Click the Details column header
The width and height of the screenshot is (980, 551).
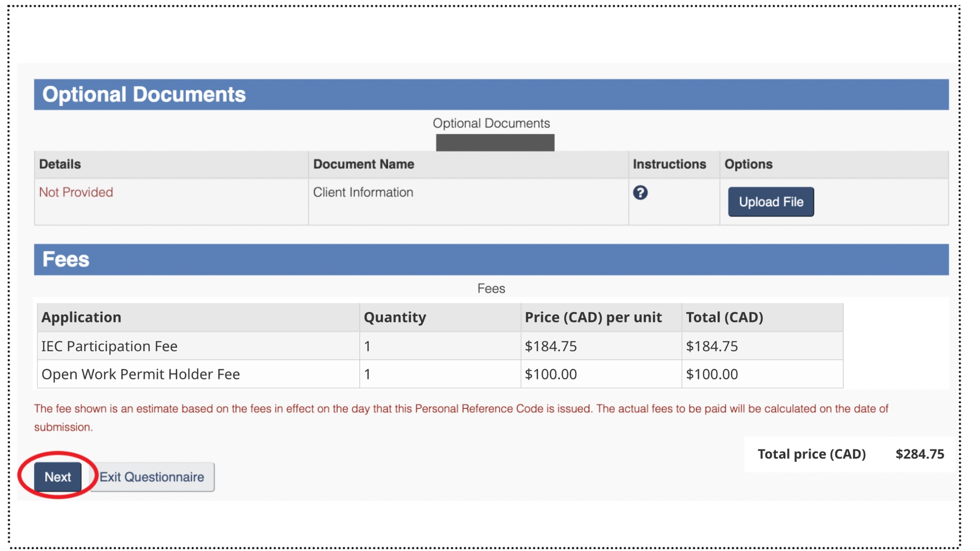(60, 164)
